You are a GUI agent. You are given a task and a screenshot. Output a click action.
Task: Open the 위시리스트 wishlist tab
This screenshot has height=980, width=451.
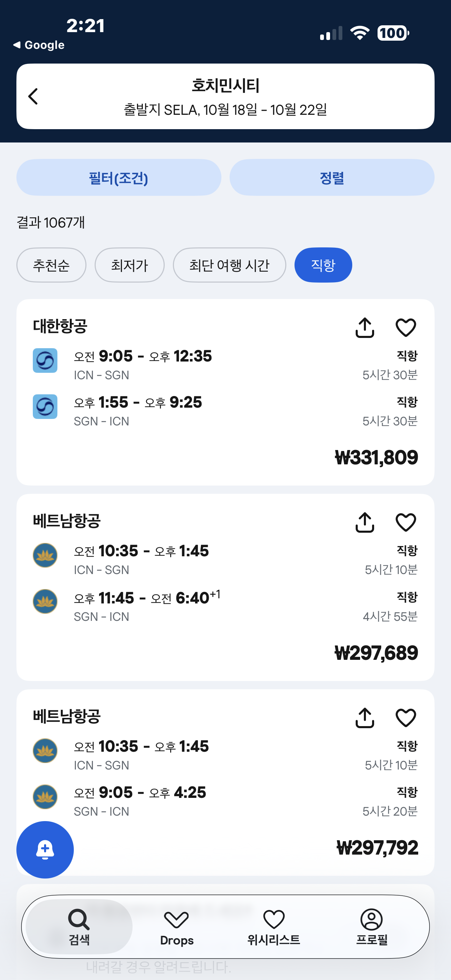point(274,927)
